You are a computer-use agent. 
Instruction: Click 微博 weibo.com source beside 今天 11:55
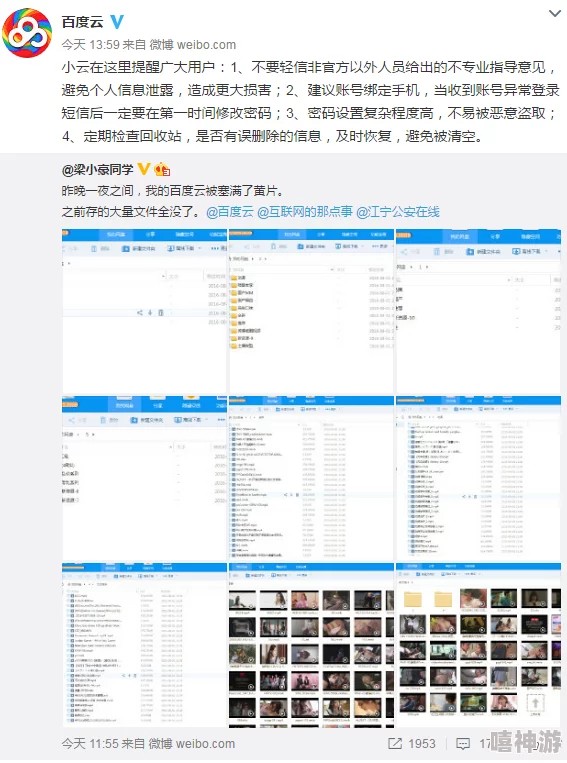pyautogui.click(x=192, y=744)
